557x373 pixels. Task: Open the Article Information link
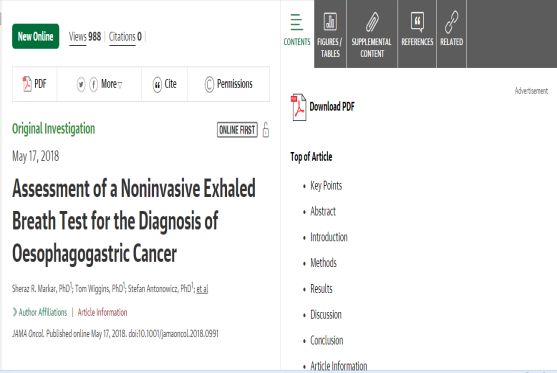pyautogui.click(x=102, y=312)
